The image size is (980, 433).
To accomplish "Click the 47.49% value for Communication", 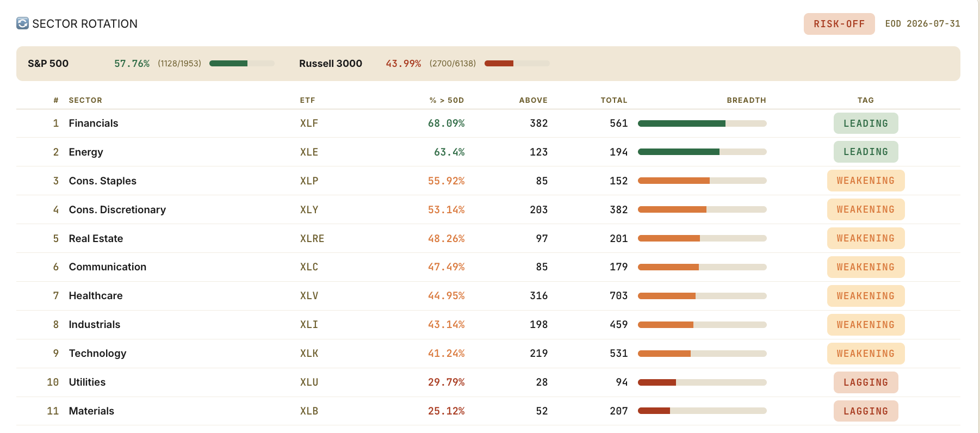I will pyautogui.click(x=446, y=267).
